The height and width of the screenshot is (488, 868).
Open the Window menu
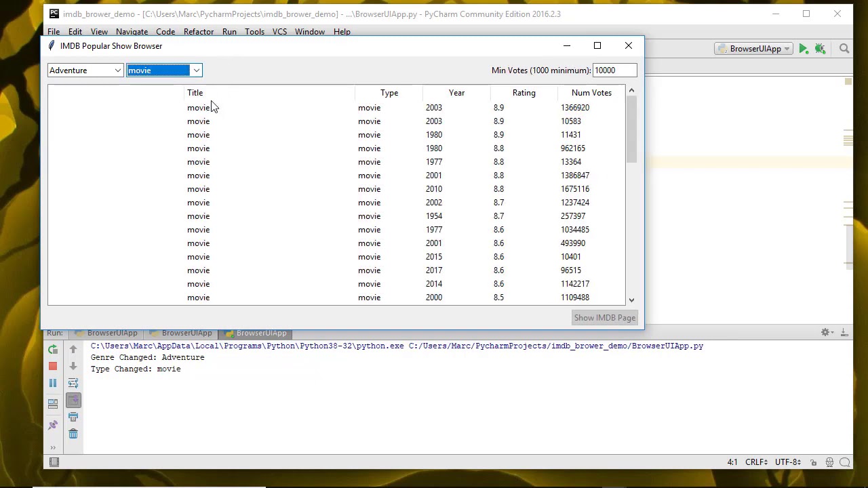[310, 32]
